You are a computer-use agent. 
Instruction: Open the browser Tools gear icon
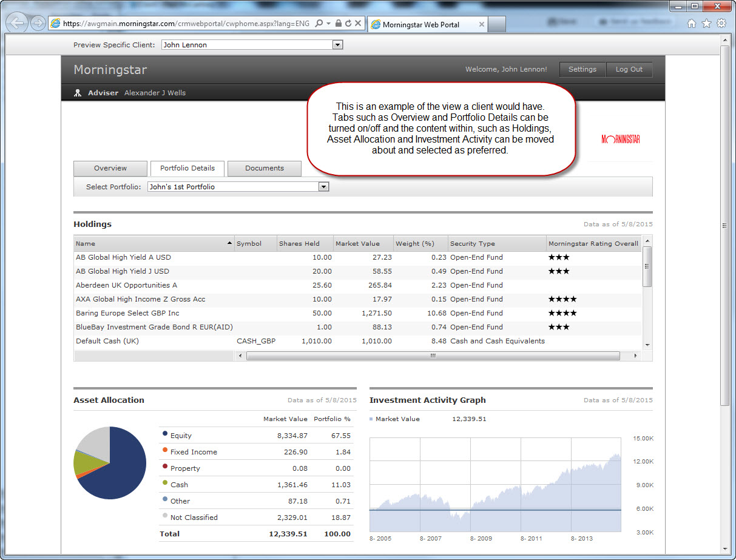click(721, 24)
